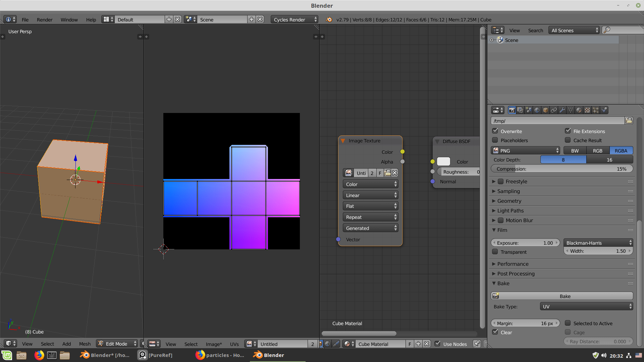Open the Particles properties tab
This screenshot has width=644, height=362.
click(596, 110)
